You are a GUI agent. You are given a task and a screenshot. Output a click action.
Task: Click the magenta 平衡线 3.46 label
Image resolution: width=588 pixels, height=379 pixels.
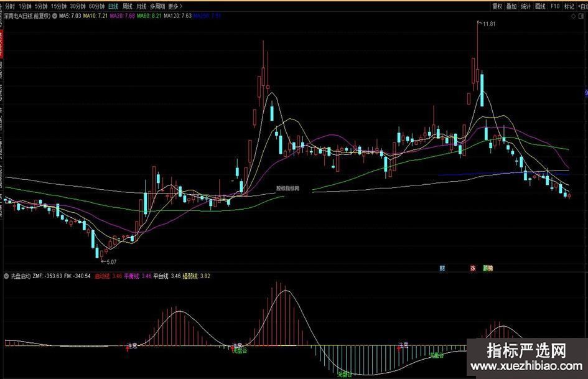click(x=138, y=276)
